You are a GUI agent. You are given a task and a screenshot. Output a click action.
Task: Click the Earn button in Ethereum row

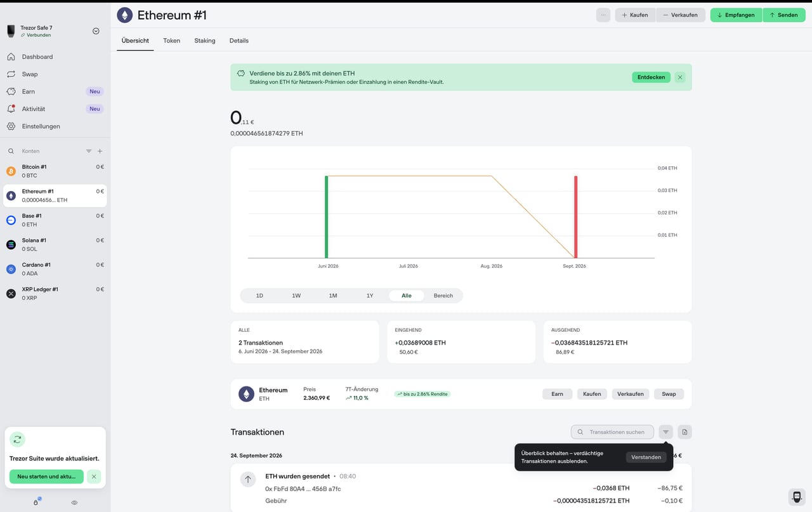pyautogui.click(x=557, y=394)
